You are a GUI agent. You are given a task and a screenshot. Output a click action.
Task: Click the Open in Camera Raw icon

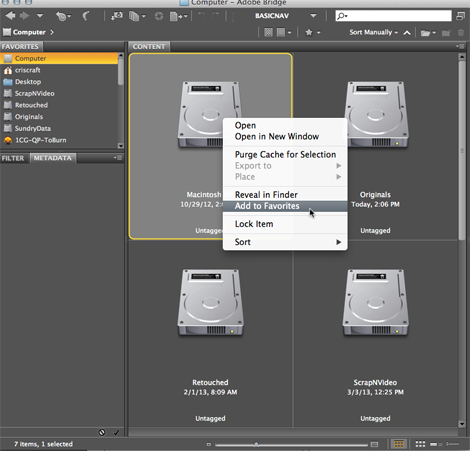coord(159,16)
